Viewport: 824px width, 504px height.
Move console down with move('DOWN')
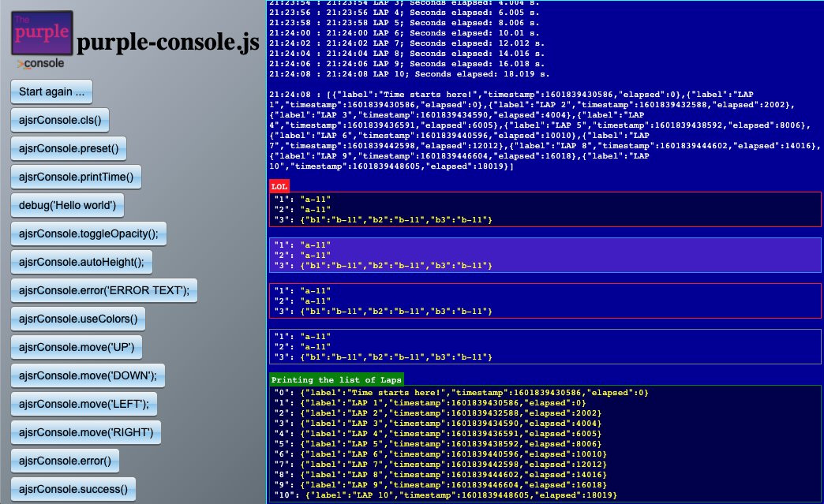pyautogui.click(x=88, y=375)
